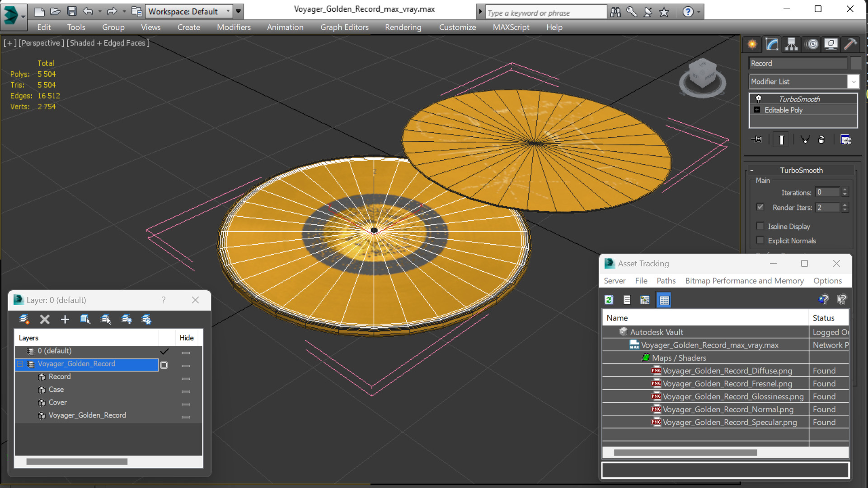Toggle hide for Voyager_Golden_Record layer row
Screen dimensions: 868x488
click(x=186, y=366)
